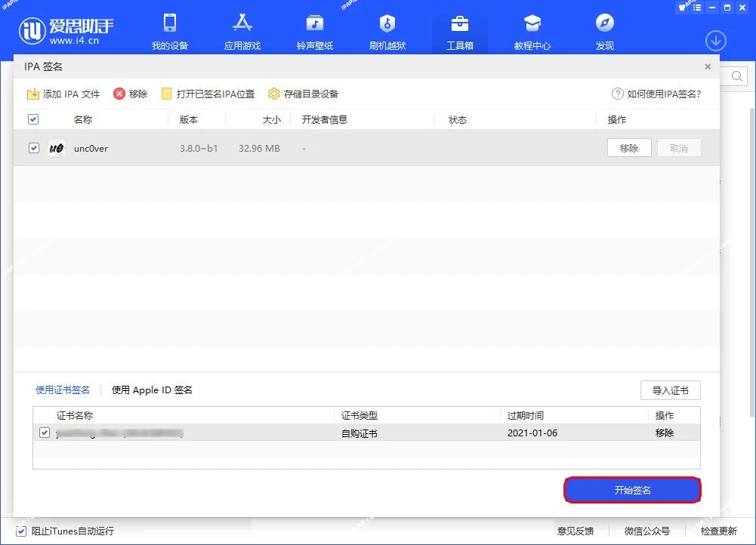Switch to the 使用 Apple ID 签名 tab
This screenshot has width=756, height=545.
point(151,390)
